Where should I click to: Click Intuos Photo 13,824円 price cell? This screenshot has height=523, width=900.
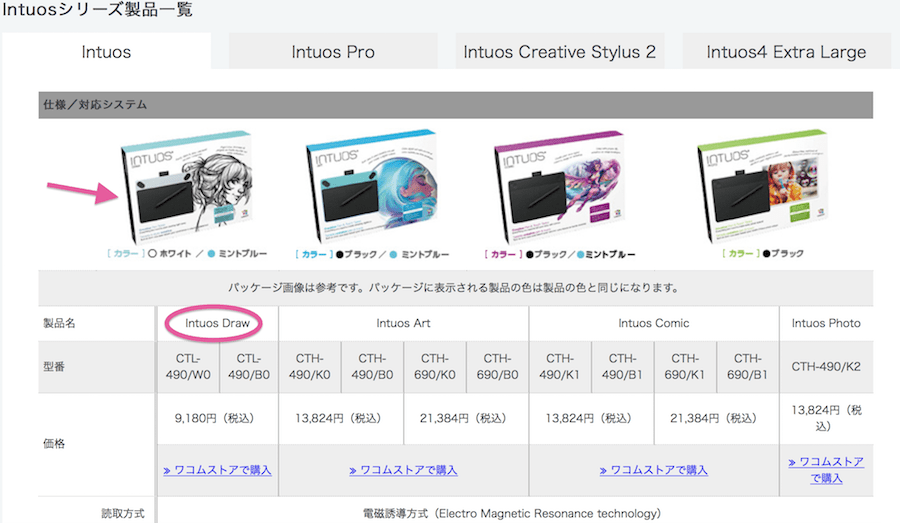click(x=826, y=419)
